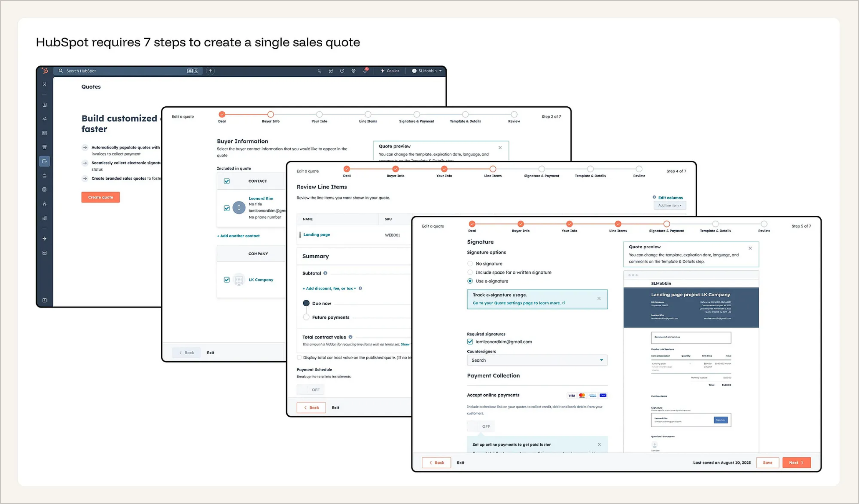This screenshot has width=859, height=504.
Task: Open the Marketing megaphone sidebar icon
Action: click(x=44, y=119)
